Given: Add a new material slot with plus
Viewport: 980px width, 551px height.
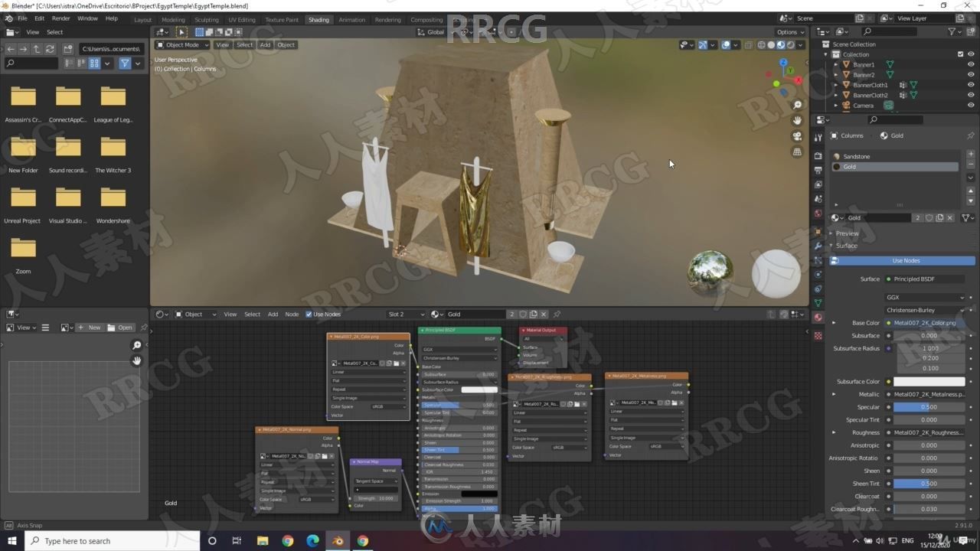Looking at the screenshot, I should 971,154.
